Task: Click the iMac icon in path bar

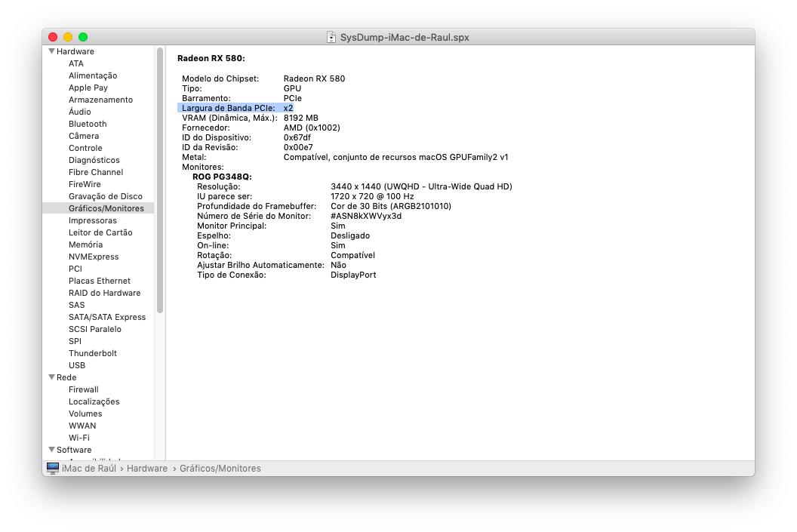Action: click(52, 469)
